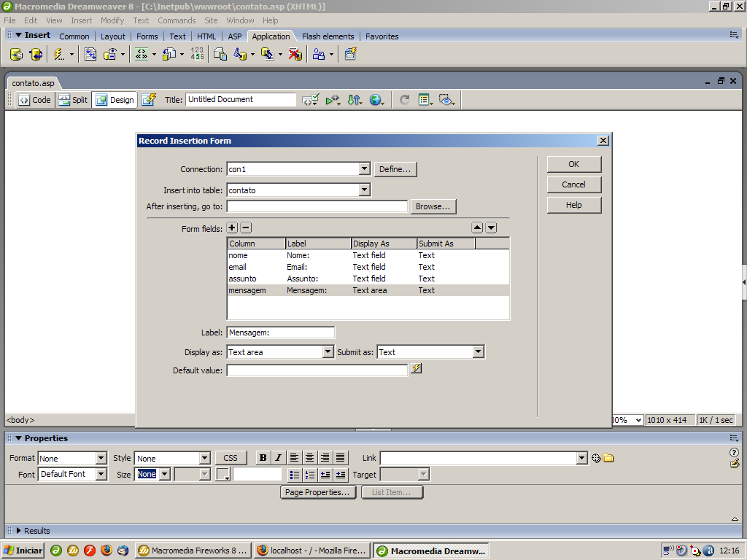
Task: Toggle Bold formatting in Properties
Action: point(263,458)
